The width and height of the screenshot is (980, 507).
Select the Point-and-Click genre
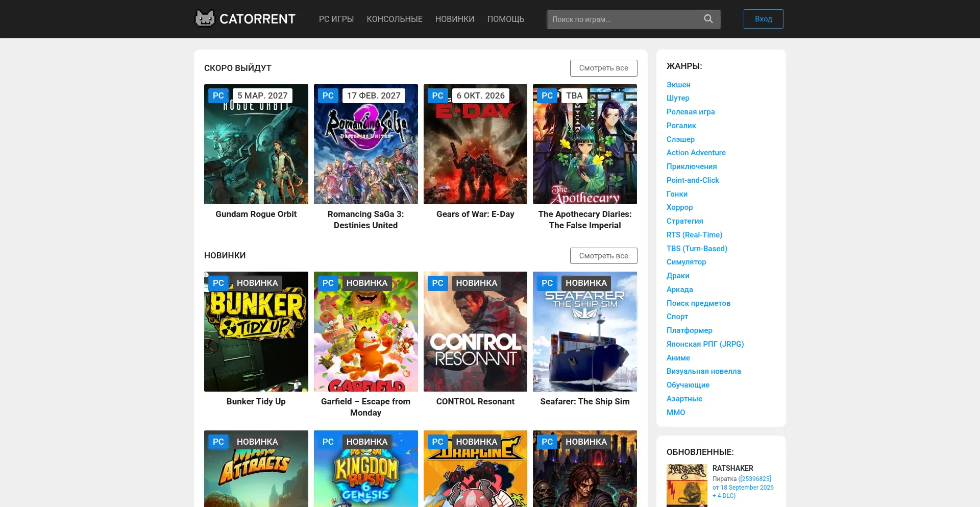[x=693, y=180]
